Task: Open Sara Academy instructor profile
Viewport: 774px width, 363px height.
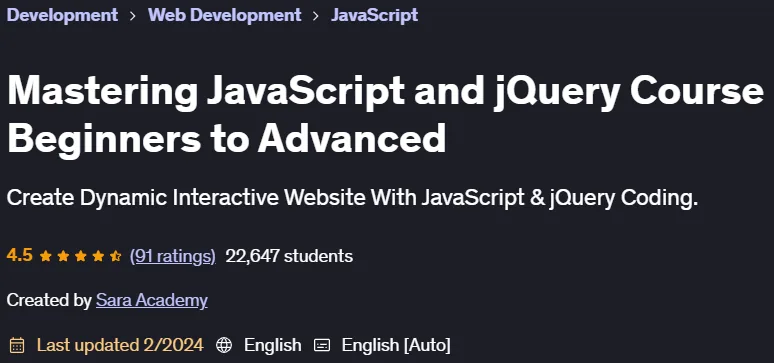Action: tap(152, 300)
